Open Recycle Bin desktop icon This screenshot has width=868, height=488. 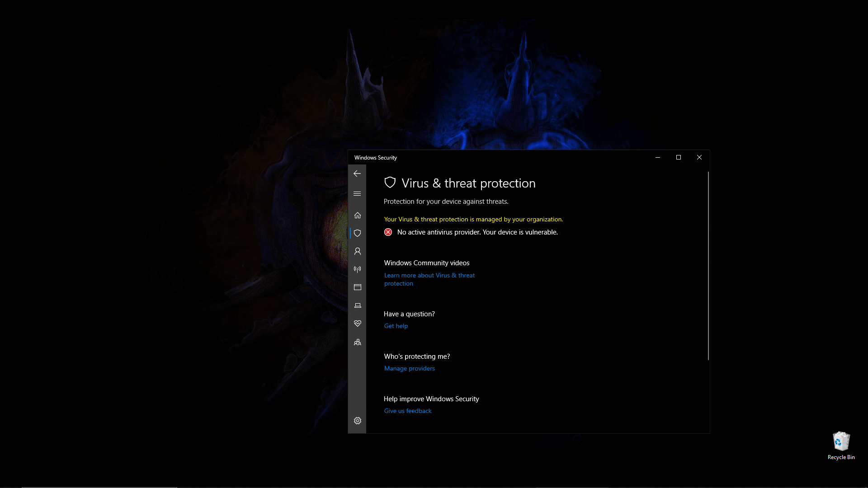841,446
